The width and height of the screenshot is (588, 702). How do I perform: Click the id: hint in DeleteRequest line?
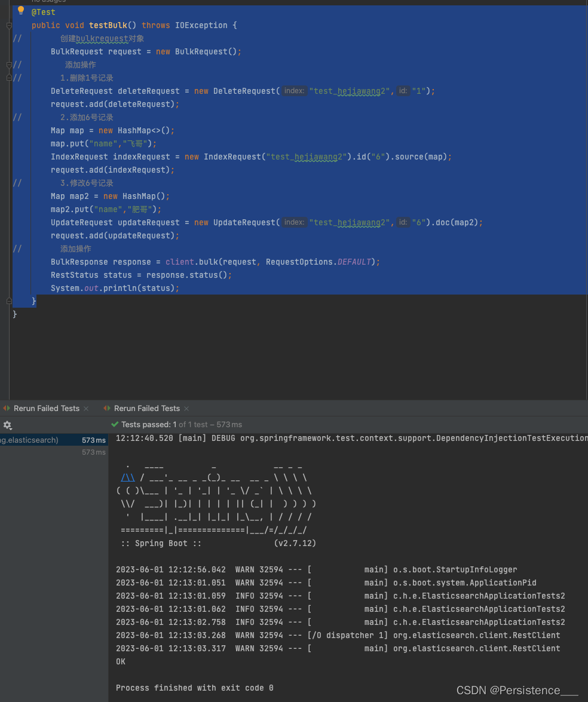click(403, 91)
